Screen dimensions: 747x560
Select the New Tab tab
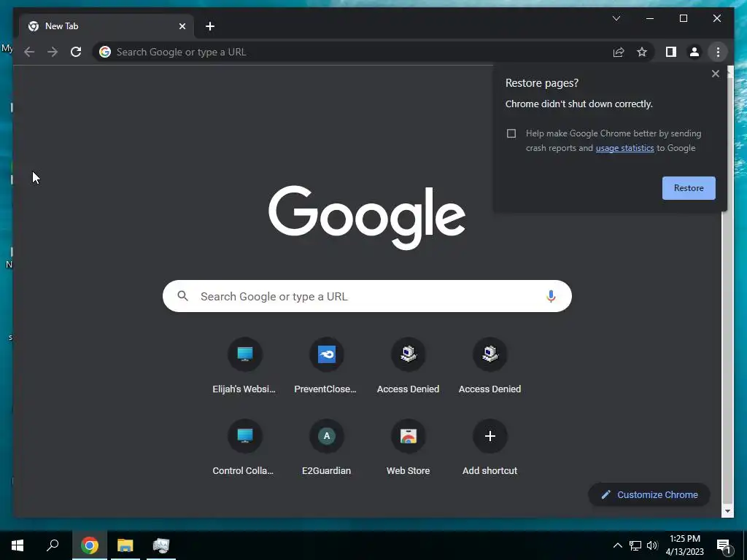point(106,26)
